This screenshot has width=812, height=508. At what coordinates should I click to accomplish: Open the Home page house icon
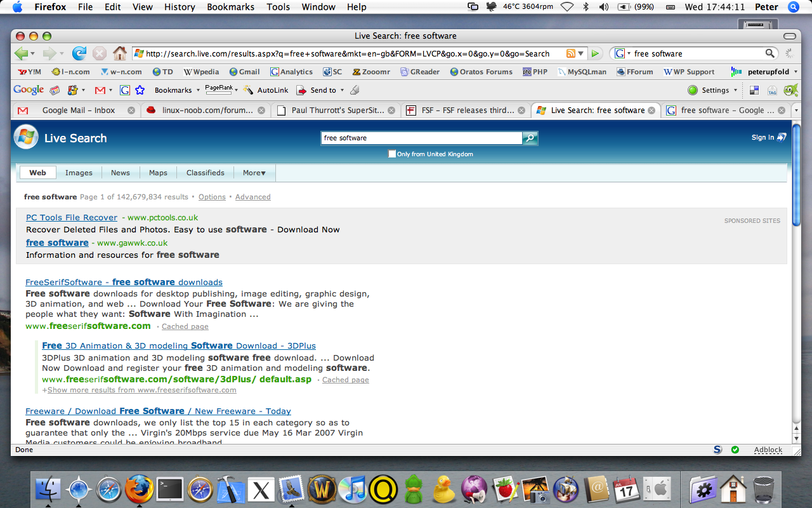pos(119,53)
